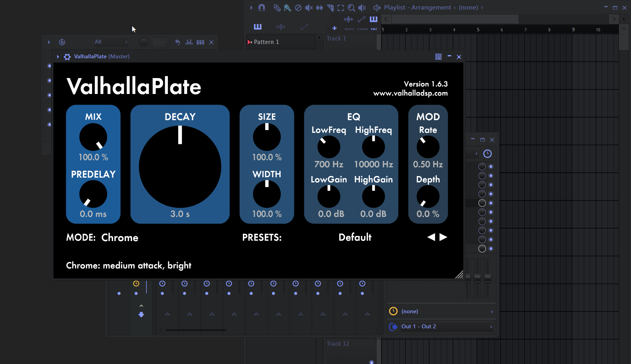This screenshot has width=631, height=364.
Task: Toggle last effect slot enable light in mixer
Action: pos(491,249)
